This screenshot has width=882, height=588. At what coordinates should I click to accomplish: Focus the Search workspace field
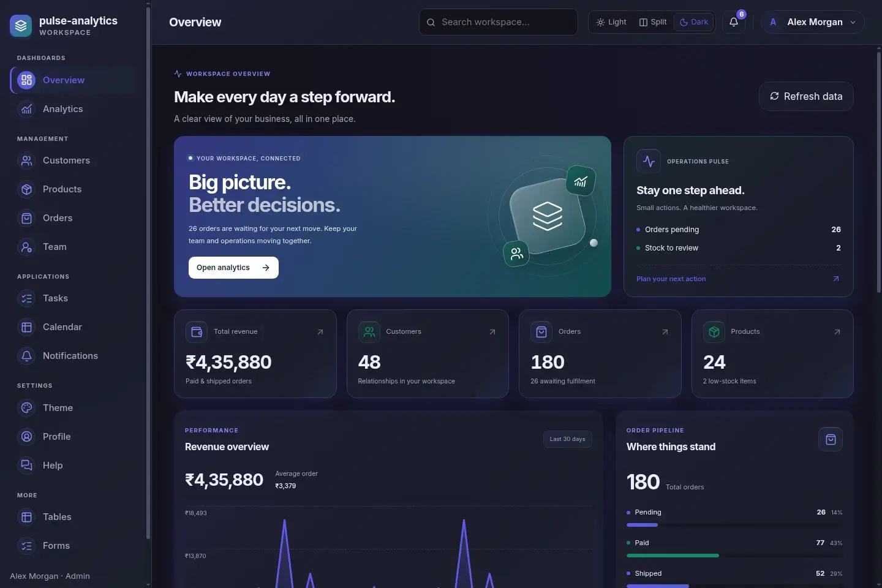499,22
